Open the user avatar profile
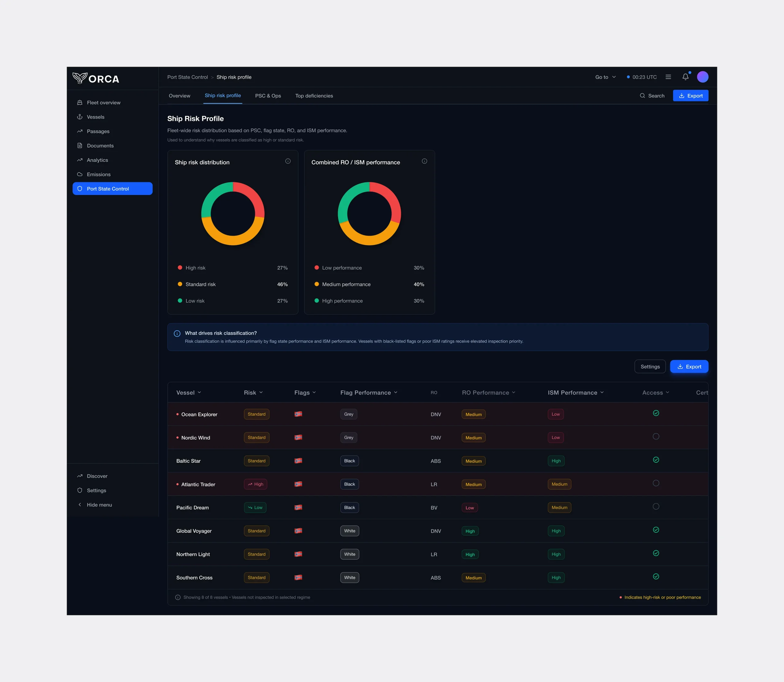Viewport: 784px width, 682px height. coord(702,77)
